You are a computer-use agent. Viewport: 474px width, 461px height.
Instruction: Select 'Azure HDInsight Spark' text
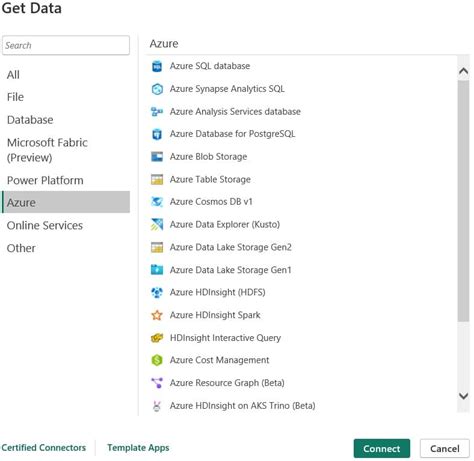pyautogui.click(x=215, y=315)
